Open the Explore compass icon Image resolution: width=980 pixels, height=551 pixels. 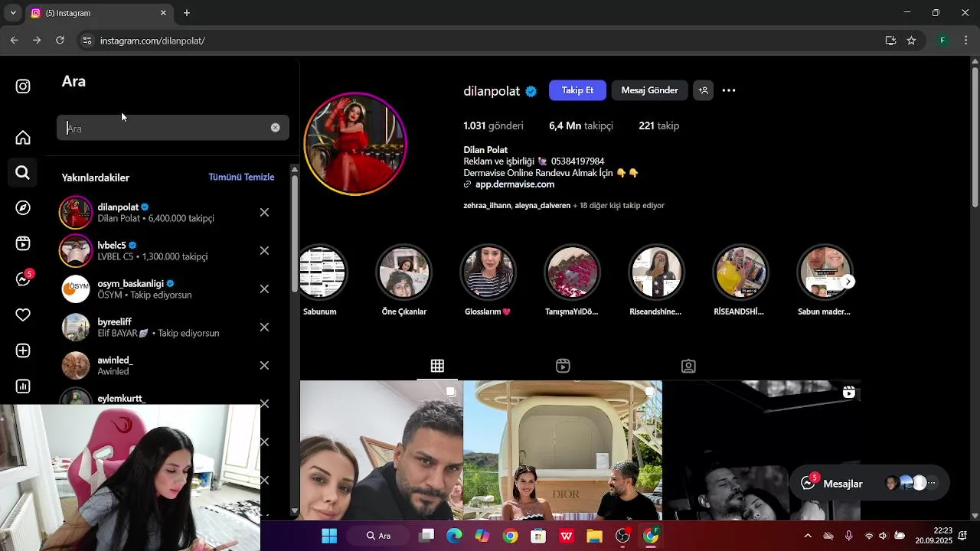click(x=23, y=208)
